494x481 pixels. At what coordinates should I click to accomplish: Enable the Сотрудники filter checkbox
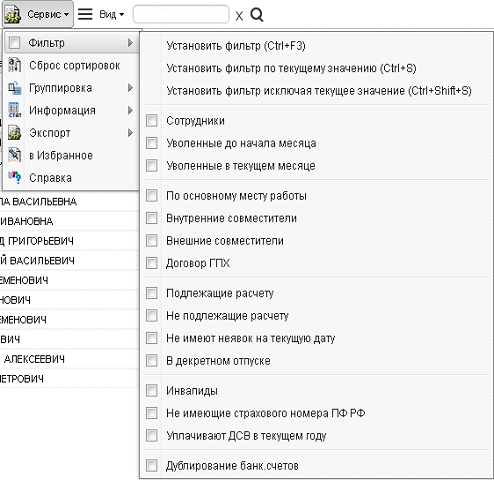(152, 121)
